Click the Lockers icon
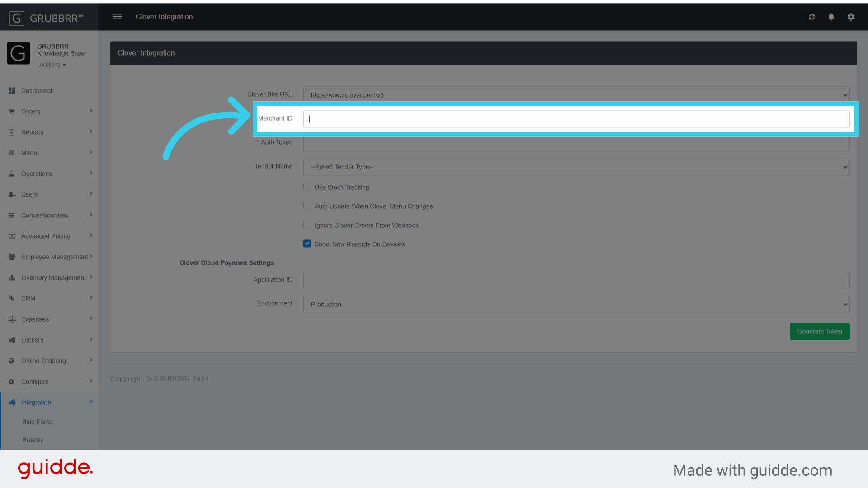The image size is (868, 488). pos(12,340)
